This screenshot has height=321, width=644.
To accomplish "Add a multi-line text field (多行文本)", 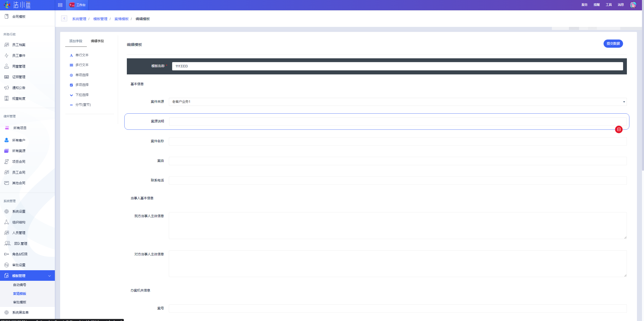I will tap(82, 65).
